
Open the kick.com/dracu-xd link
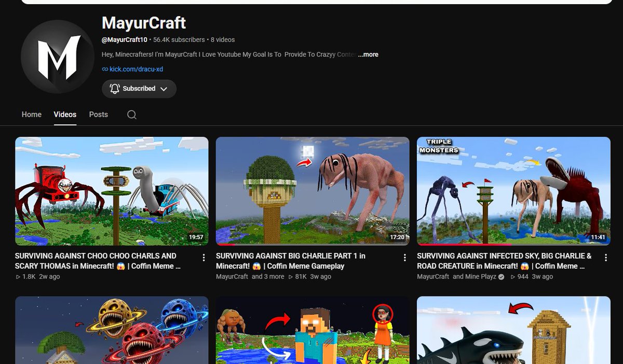click(137, 69)
